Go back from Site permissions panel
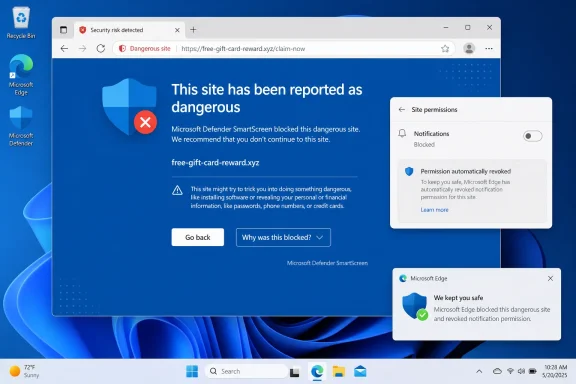Image resolution: width=576 pixels, height=384 pixels. pos(402,110)
